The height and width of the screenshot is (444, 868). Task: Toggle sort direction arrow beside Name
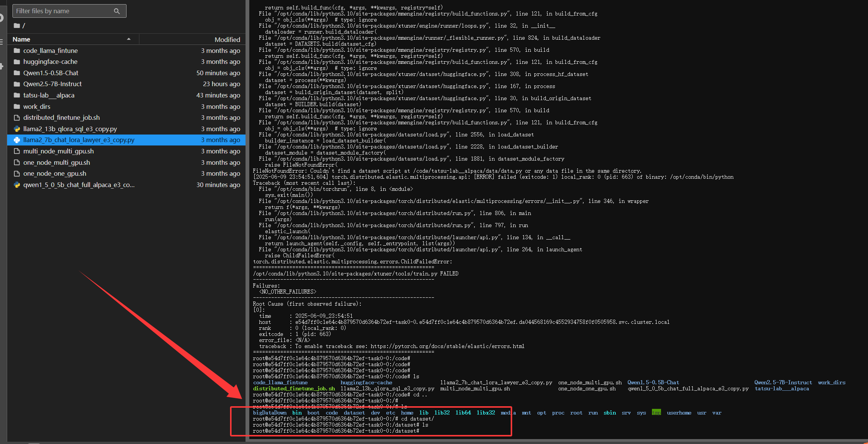pyautogui.click(x=129, y=39)
